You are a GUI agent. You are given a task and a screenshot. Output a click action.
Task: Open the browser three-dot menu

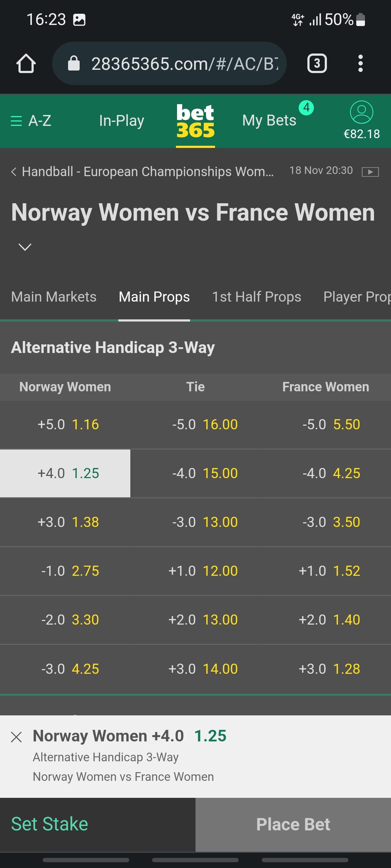(360, 64)
